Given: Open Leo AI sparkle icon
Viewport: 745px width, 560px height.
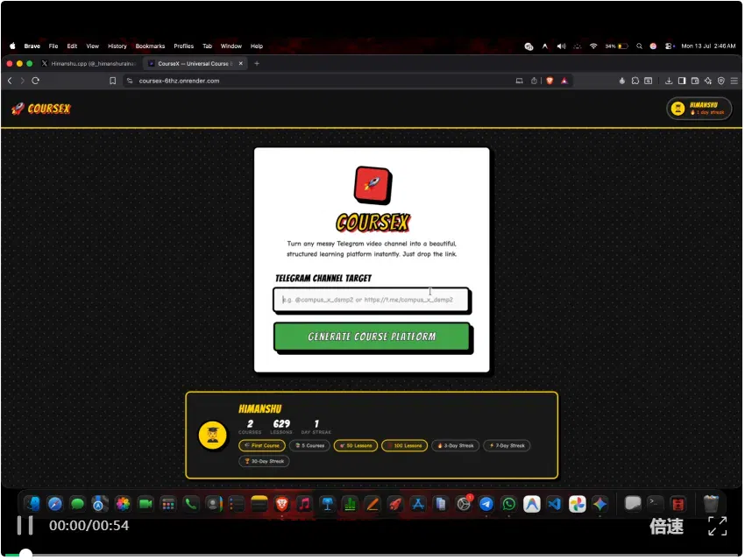Looking at the screenshot, I should tap(708, 81).
